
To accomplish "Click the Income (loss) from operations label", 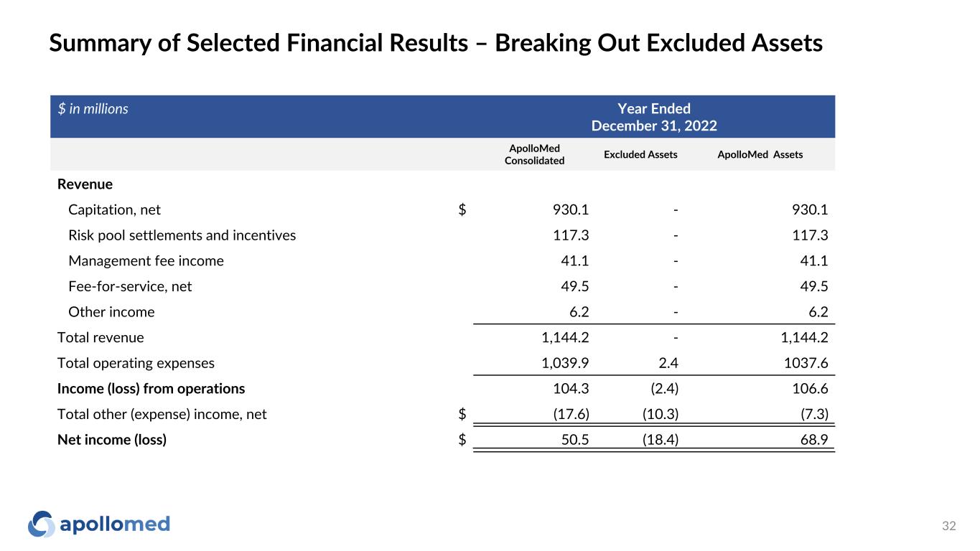I will coord(151,389).
